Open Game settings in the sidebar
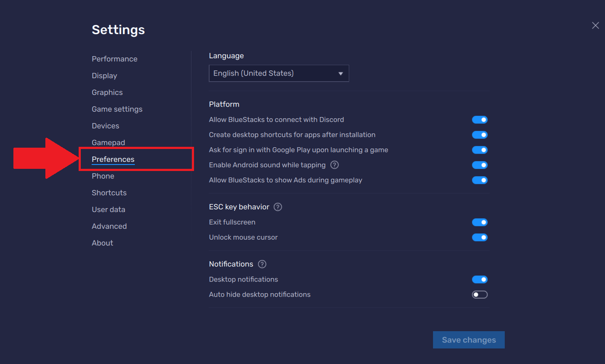 point(117,109)
